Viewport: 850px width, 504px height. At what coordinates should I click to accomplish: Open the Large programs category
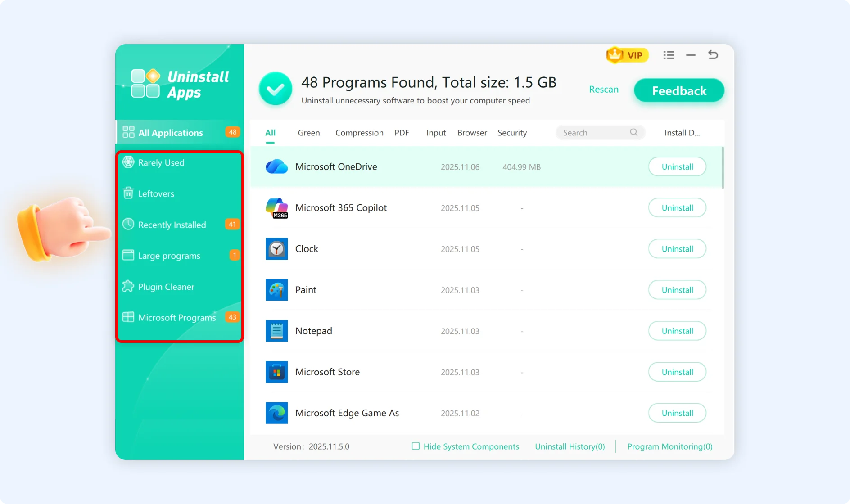tap(128, 255)
